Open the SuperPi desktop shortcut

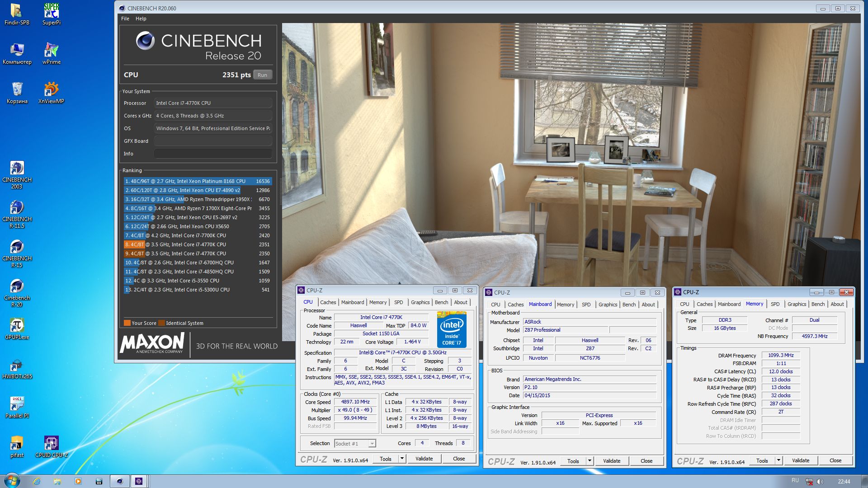[x=51, y=14]
